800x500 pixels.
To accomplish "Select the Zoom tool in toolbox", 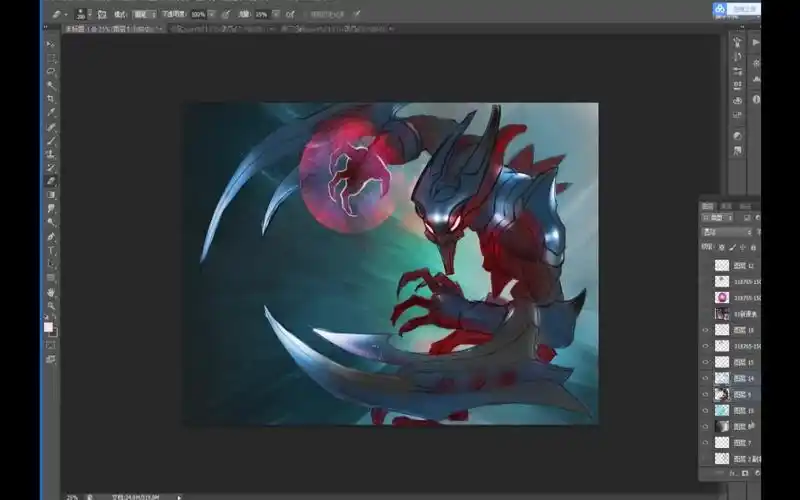I will (x=50, y=306).
